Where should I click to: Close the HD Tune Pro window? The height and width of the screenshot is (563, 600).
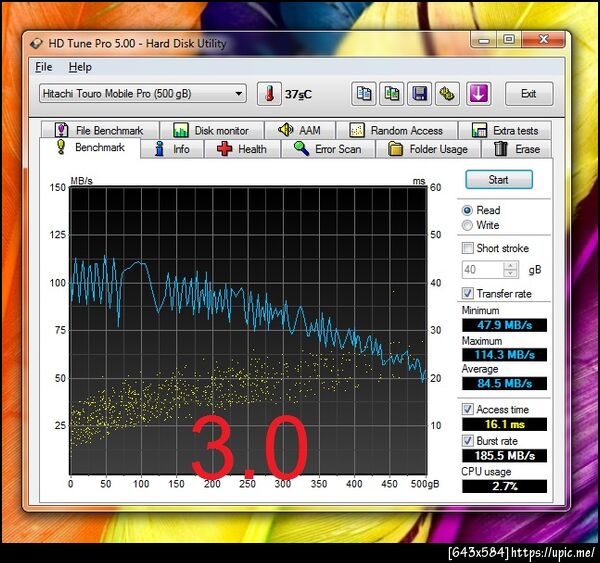pos(543,40)
